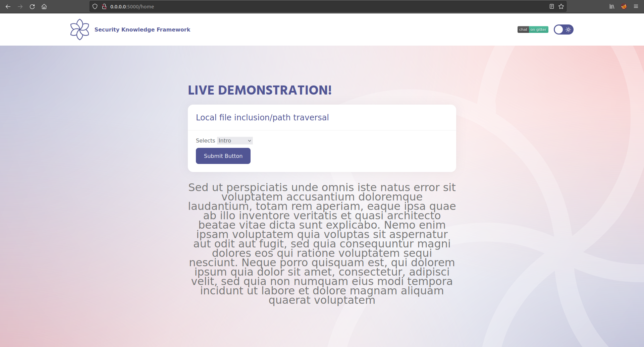The image size is (644, 347).
Task: Click the LIVE DEMONSTRATION! heading
Action: 260,90
